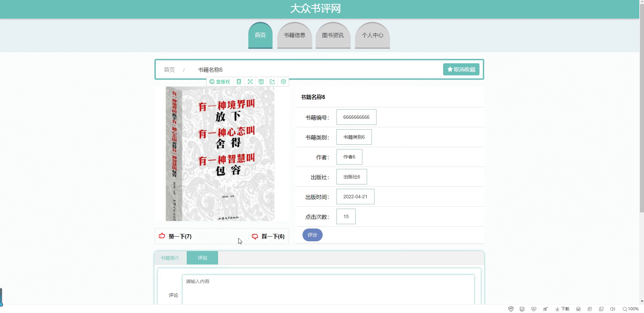
Task: Click the 踩一下(6) dislike text
Action: point(273,237)
